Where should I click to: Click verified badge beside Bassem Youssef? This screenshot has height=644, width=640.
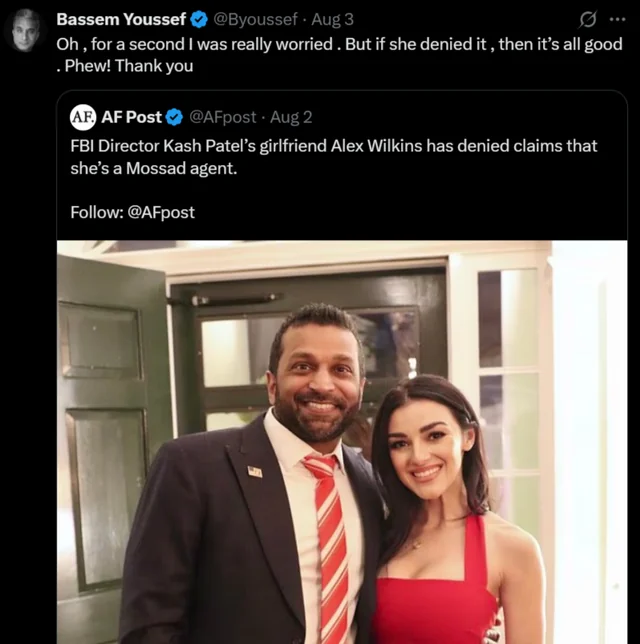[x=199, y=19]
